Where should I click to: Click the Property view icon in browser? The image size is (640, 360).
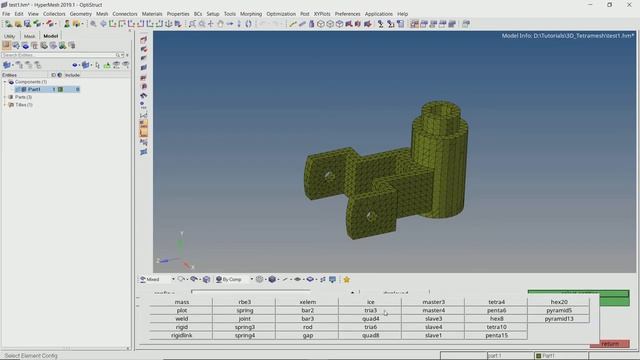tap(34, 45)
